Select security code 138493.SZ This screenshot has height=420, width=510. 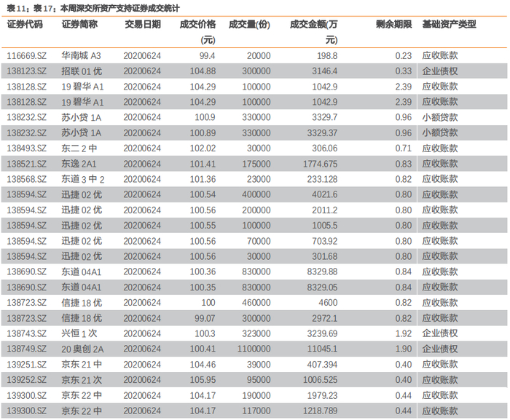pos(27,148)
